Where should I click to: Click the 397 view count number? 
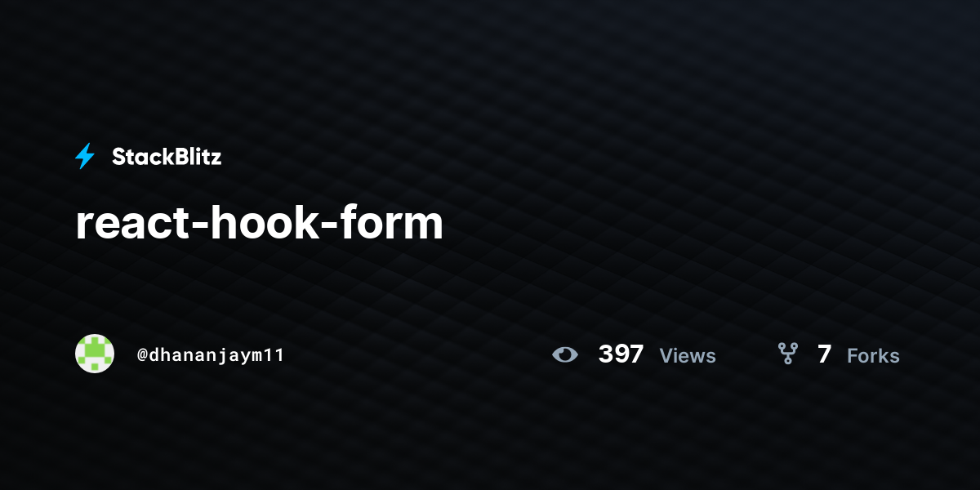pos(621,354)
